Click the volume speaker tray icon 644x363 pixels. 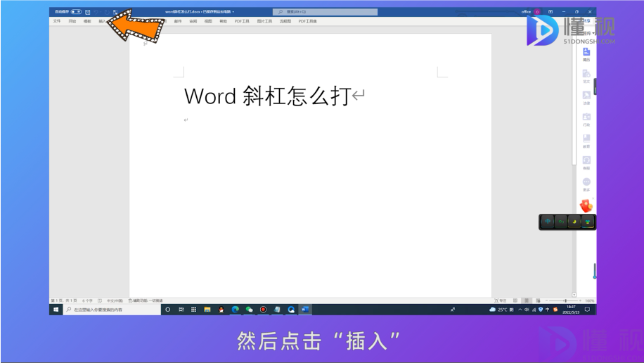click(x=527, y=310)
